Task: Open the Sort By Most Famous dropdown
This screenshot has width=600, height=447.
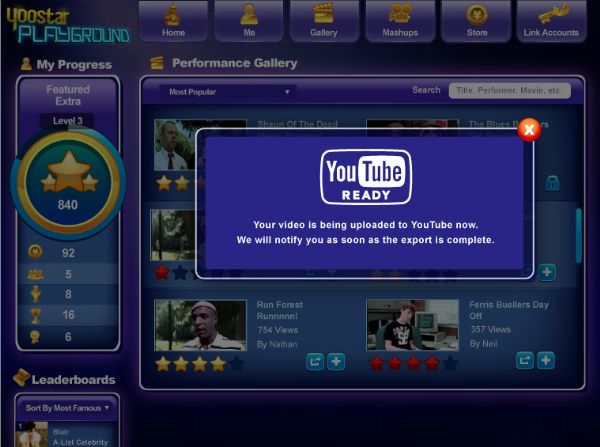Action: pos(68,408)
